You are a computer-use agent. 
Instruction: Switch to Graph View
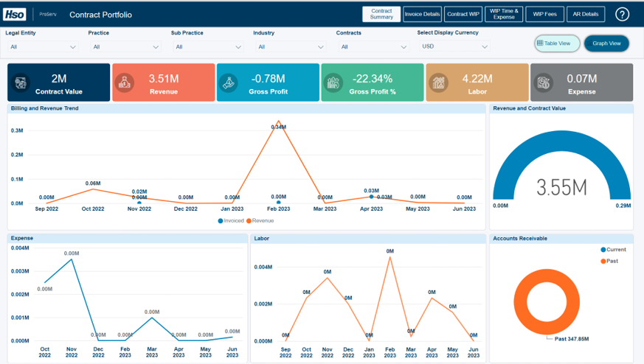606,43
